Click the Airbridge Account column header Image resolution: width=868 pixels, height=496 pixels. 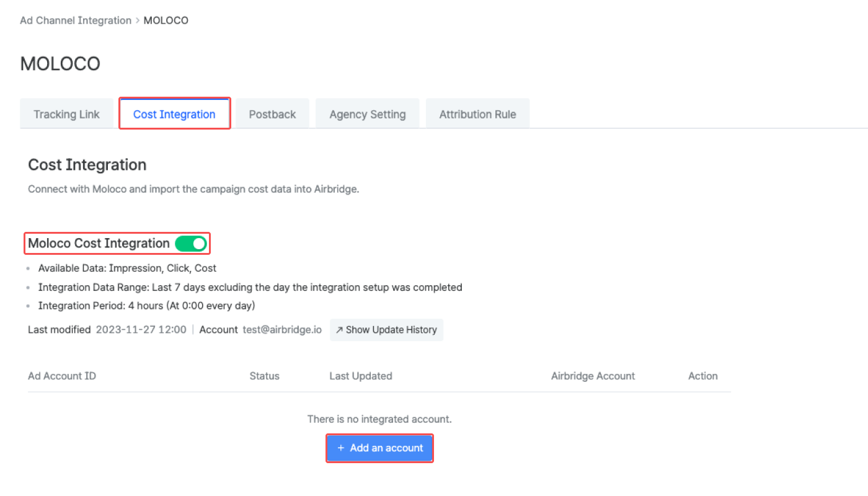click(593, 376)
